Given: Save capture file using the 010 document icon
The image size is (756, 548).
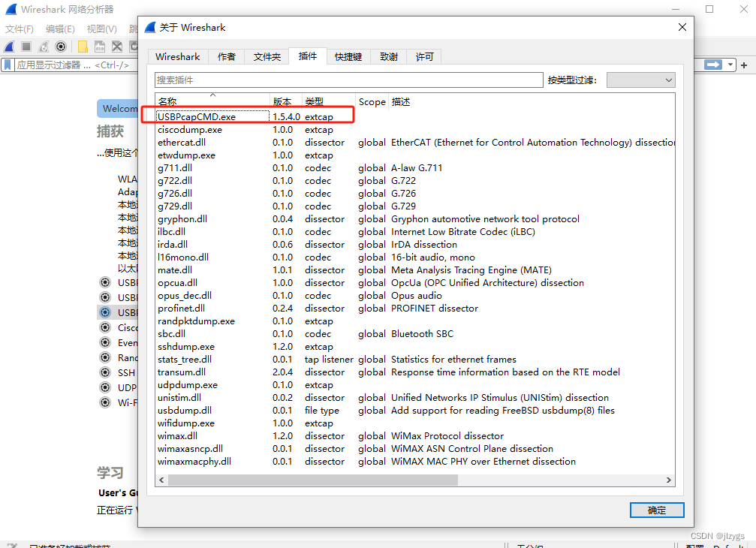Looking at the screenshot, I should tap(100, 47).
